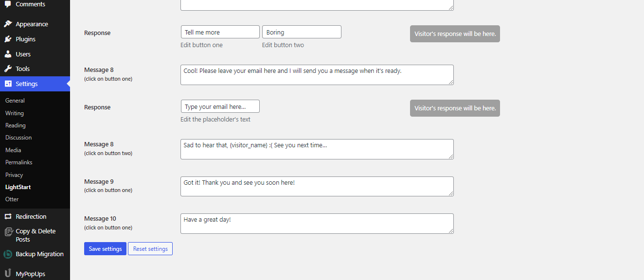The width and height of the screenshot is (644, 280).
Task: Click the Tools wrench icon
Action: click(x=8, y=69)
